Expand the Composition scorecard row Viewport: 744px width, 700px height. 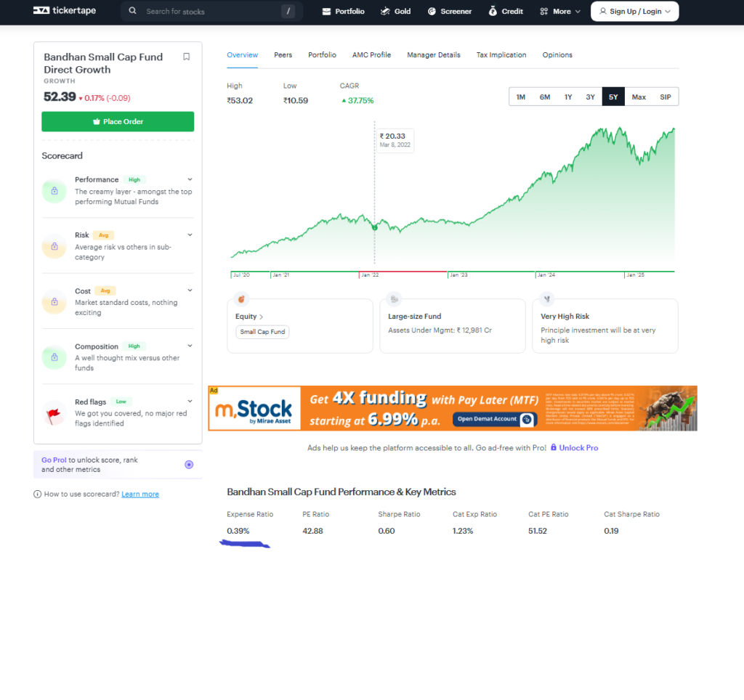[x=190, y=346]
